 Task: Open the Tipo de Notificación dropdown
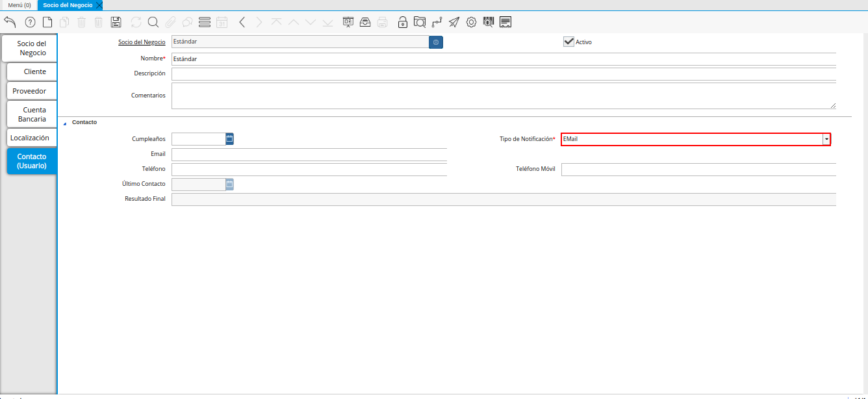pos(826,139)
